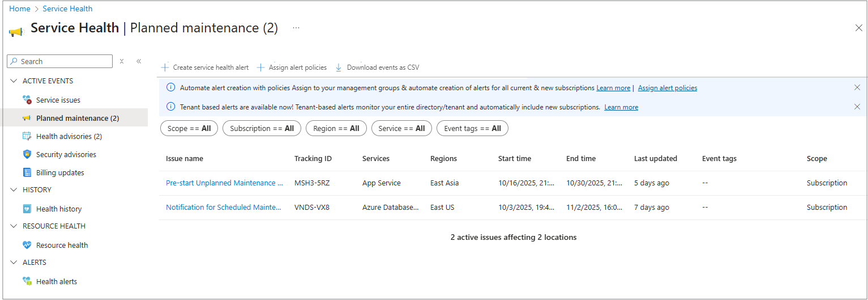Open the Region == All filter
The width and height of the screenshot is (868, 300).
point(336,129)
